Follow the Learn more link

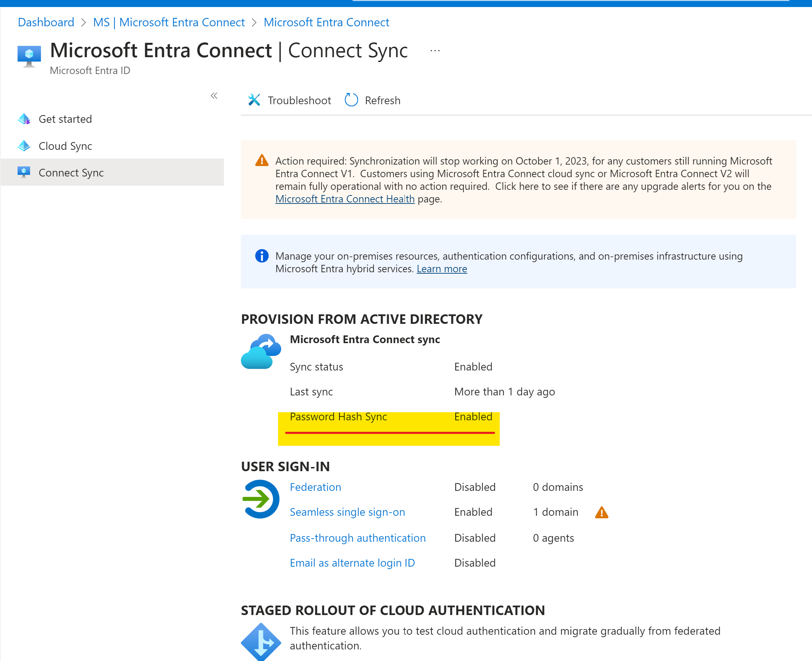point(442,269)
